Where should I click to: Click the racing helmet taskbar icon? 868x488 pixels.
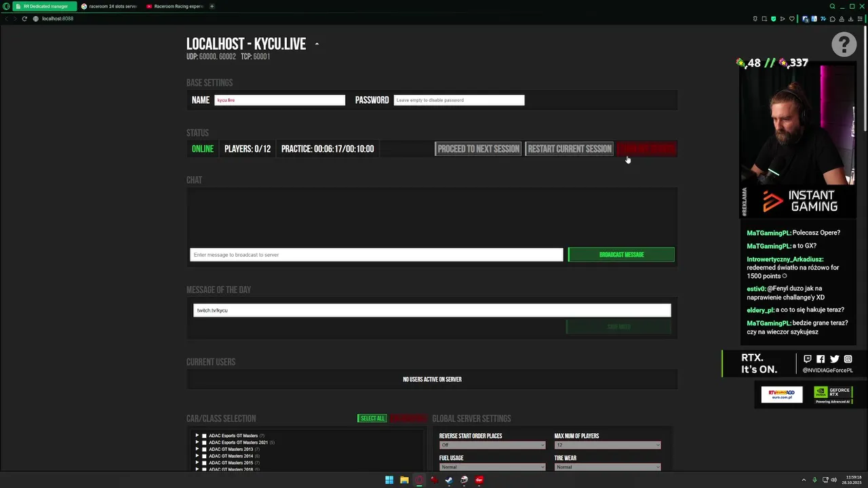[464, 480]
